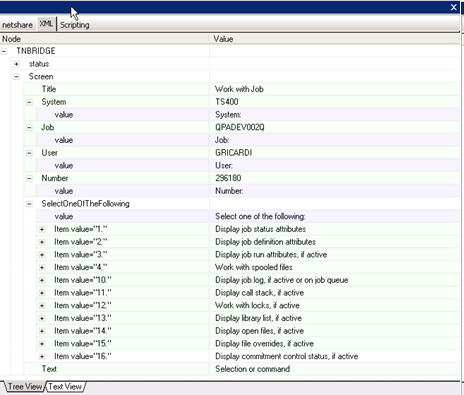Click the 296180 value cell

point(335,178)
